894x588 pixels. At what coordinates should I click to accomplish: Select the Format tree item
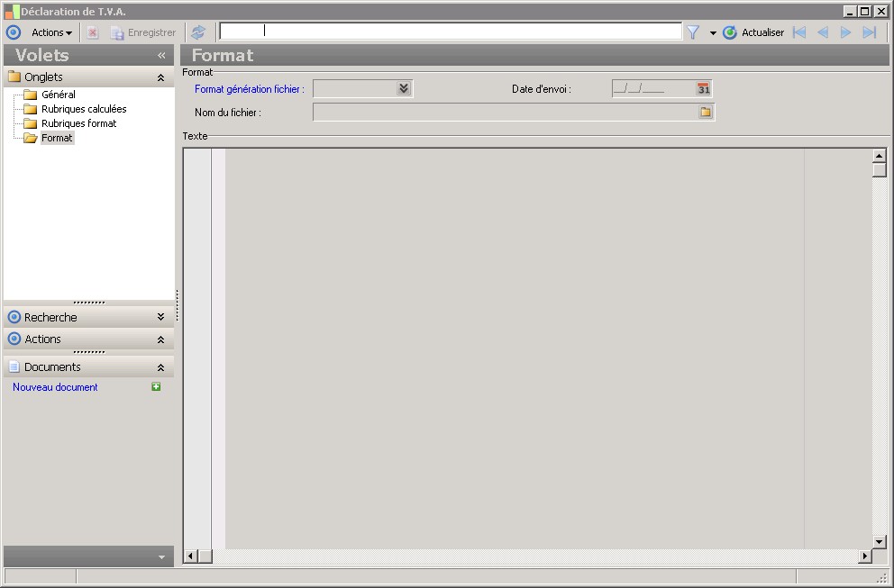(x=57, y=138)
